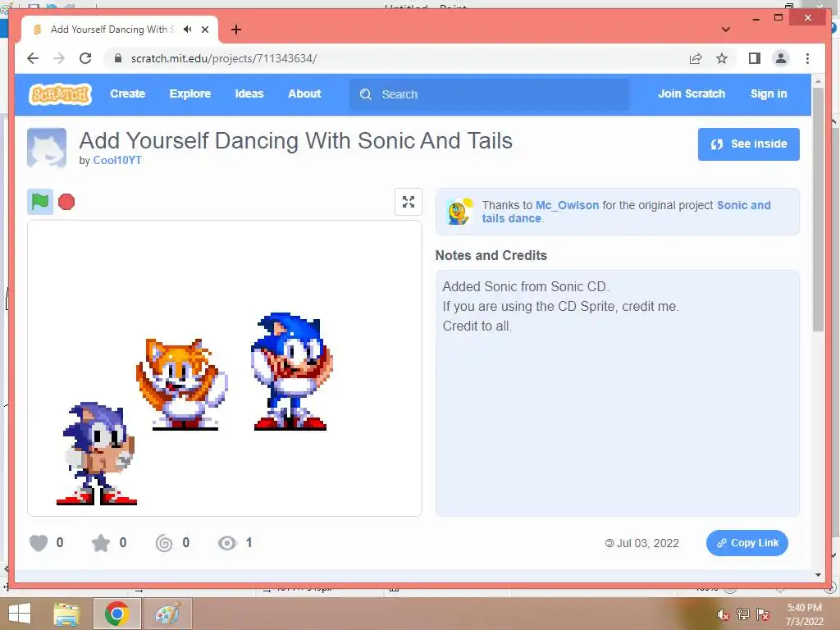Image resolution: width=840 pixels, height=630 pixels.
Task: Open a new browser tab
Action: pos(236,30)
